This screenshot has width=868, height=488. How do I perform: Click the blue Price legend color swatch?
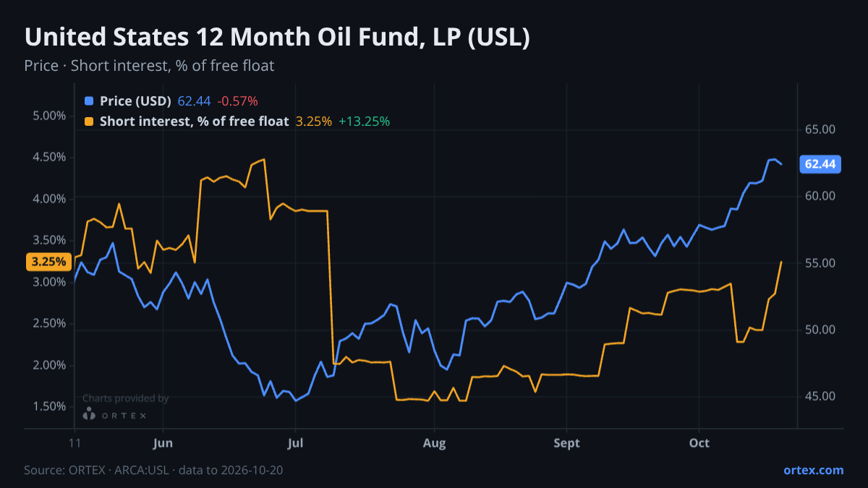tap(89, 101)
